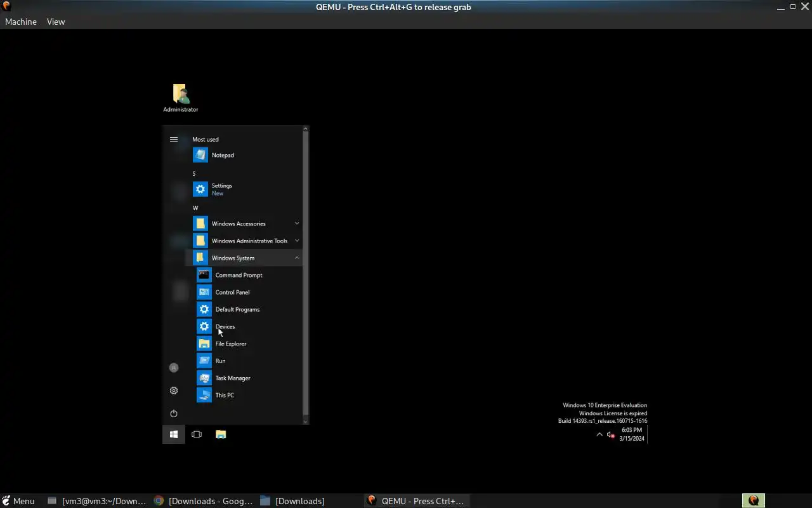The height and width of the screenshot is (508, 812).
Task: Open This PC icon
Action: click(204, 395)
